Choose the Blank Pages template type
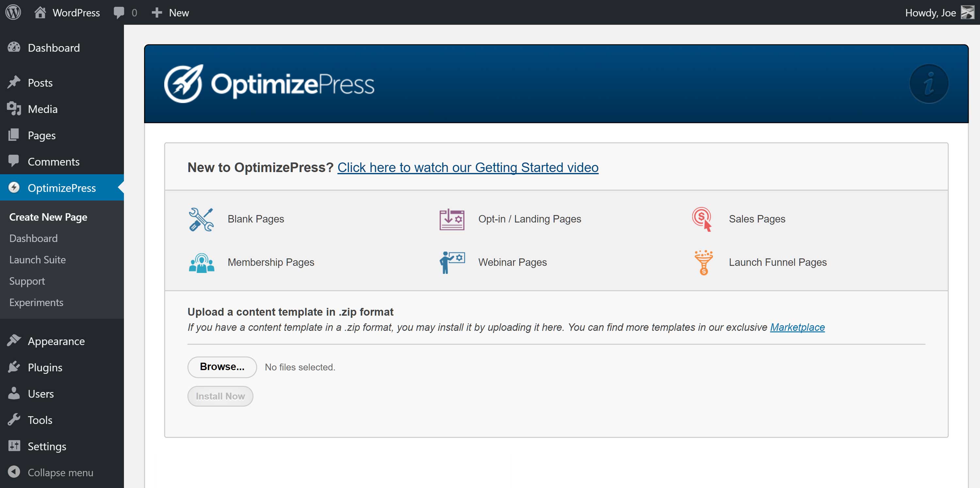 coord(256,219)
